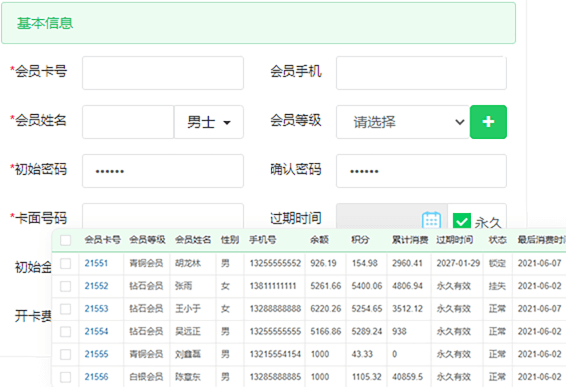
Task: Open member card link 21554
Action: [96, 331]
